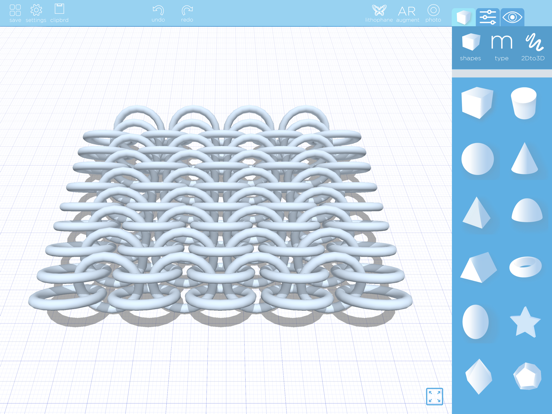Take a photo of the model
552x414 pixels.
[433, 13]
